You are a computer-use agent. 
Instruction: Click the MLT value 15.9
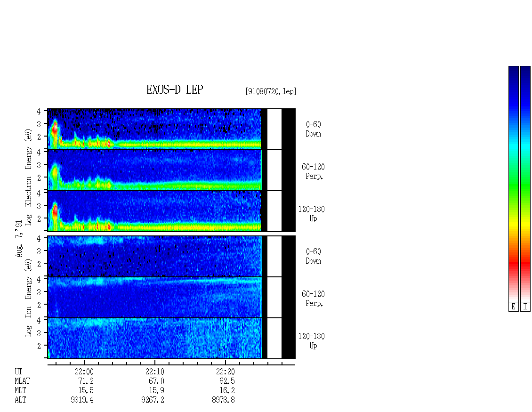(156, 391)
